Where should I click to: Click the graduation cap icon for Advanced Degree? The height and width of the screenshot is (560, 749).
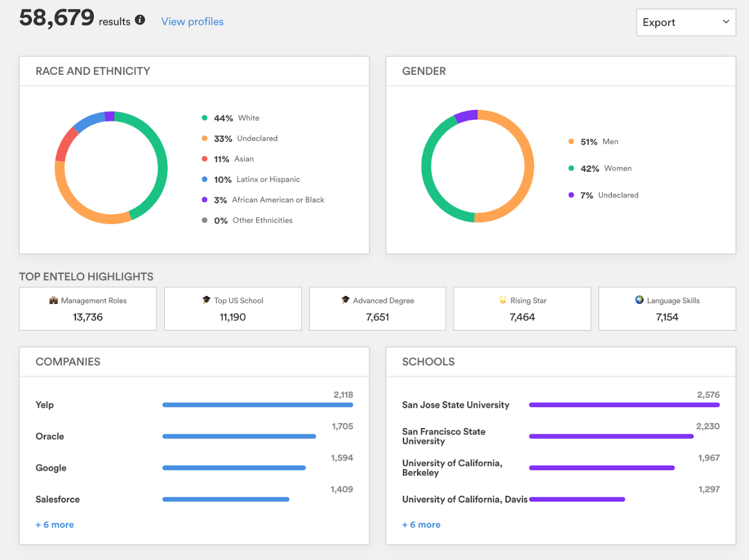pyautogui.click(x=345, y=300)
